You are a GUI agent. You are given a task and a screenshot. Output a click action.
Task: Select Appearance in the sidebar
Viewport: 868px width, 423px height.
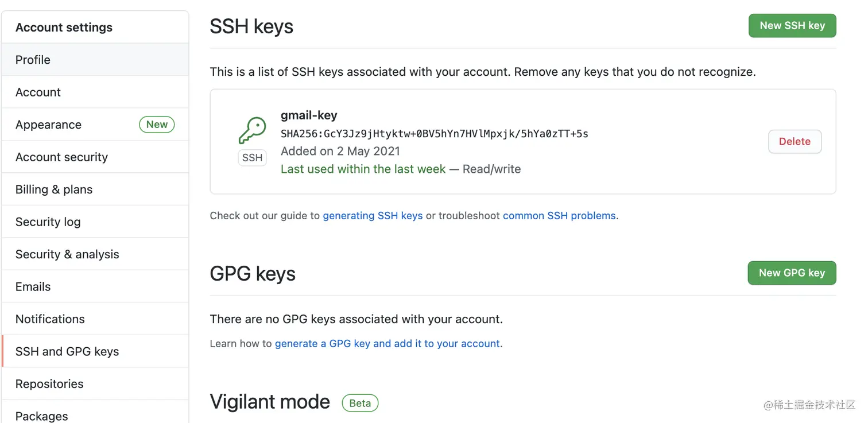click(x=49, y=125)
